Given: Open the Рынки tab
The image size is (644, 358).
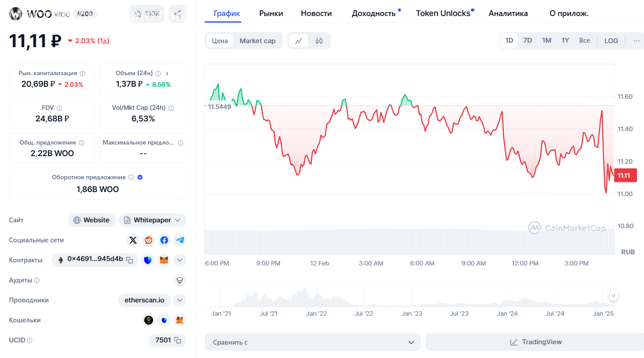Looking at the screenshot, I should (271, 13).
